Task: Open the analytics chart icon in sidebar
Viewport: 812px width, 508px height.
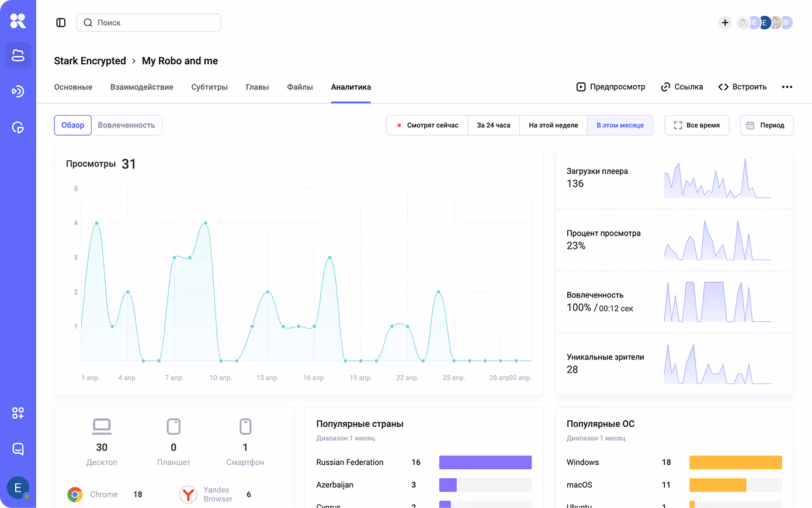Action: (18, 127)
